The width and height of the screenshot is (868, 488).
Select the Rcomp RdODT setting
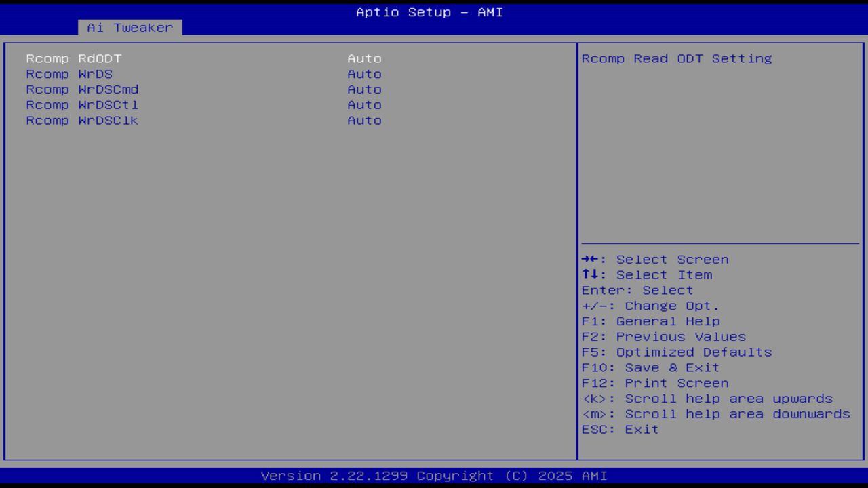(x=73, y=58)
